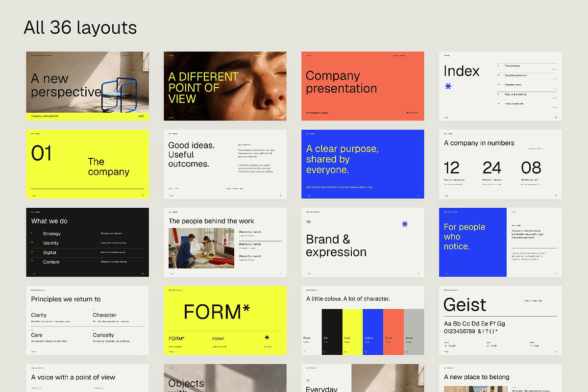Viewport: 588px width, 392px height.
Task: Click the Paper colour swatch
Action: point(312,332)
